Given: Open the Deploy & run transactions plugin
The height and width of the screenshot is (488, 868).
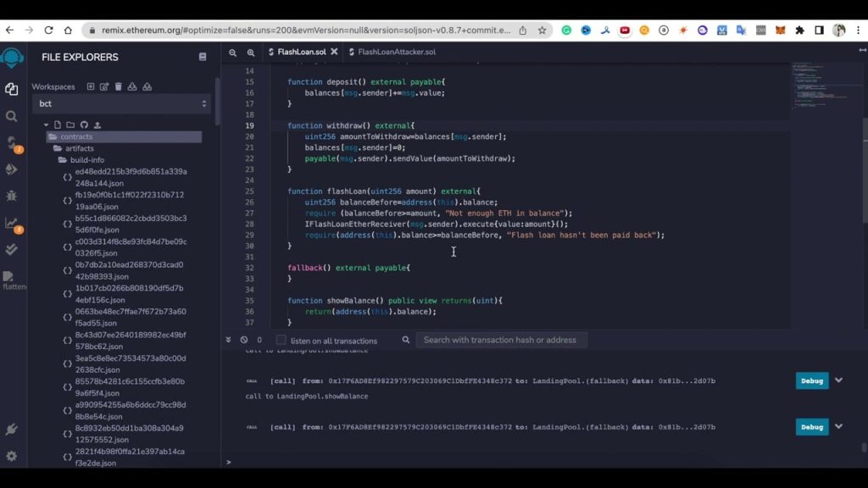Looking at the screenshot, I should click(12, 169).
